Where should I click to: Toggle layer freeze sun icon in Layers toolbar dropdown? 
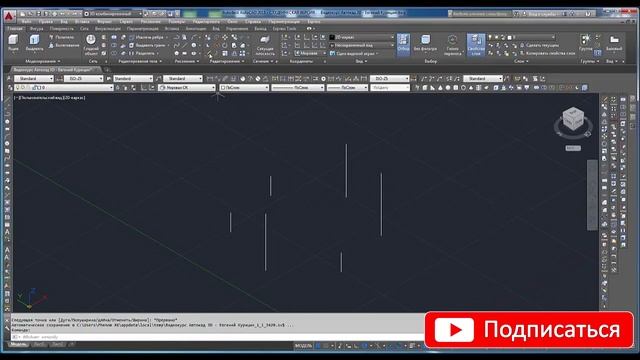[x=22, y=87]
